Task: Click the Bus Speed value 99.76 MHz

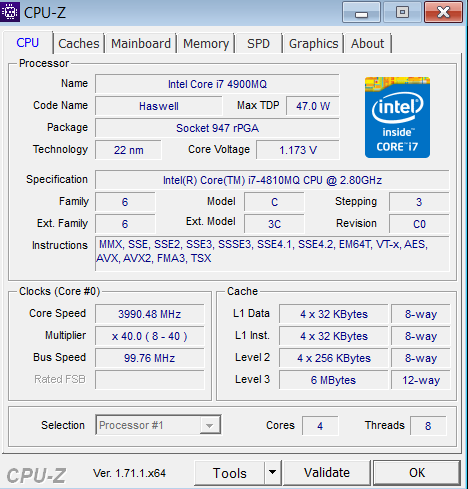Action: tap(150, 358)
